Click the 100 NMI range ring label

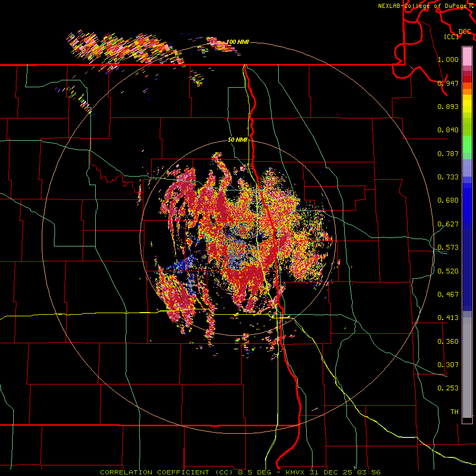point(237,42)
